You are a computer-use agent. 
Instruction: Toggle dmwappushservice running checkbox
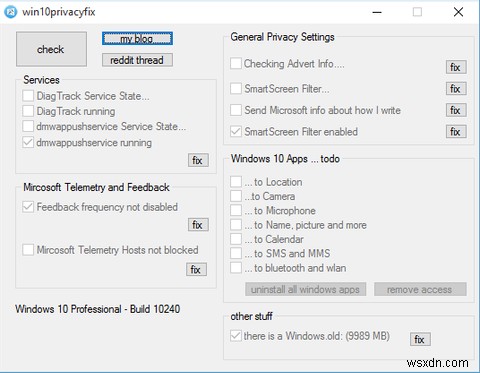click(x=28, y=142)
